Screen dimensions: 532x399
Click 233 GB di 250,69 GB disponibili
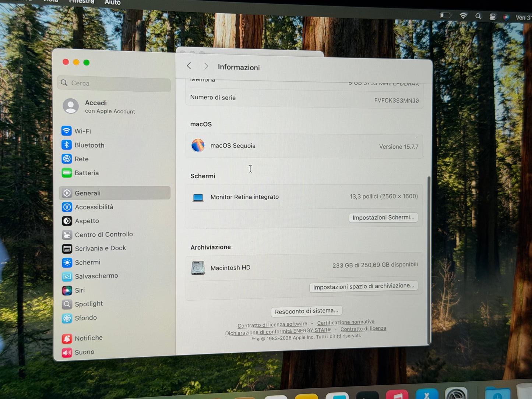coord(375,265)
